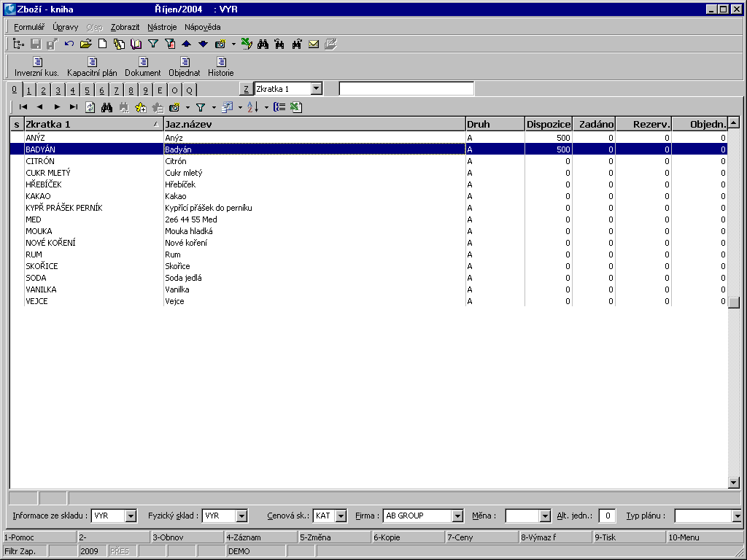
Task: Jump to first record navigation arrow
Action: (x=23, y=107)
